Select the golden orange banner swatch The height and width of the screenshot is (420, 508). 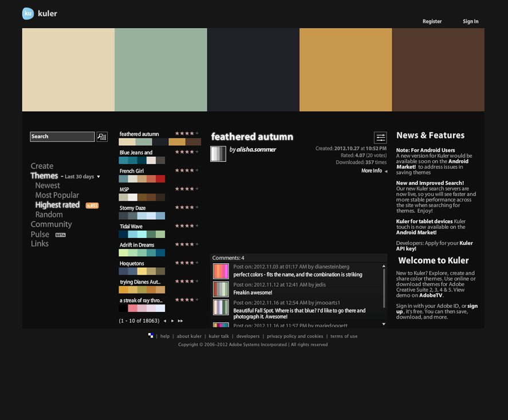(x=346, y=70)
